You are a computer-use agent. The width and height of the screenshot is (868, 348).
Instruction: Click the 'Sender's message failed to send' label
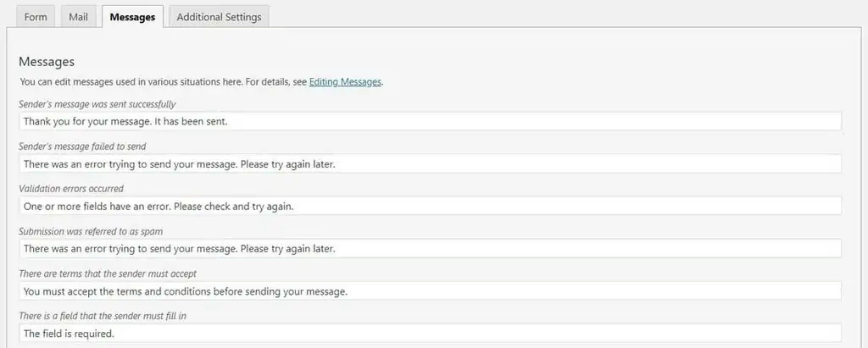pyautogui.click(x=82, y=146)
